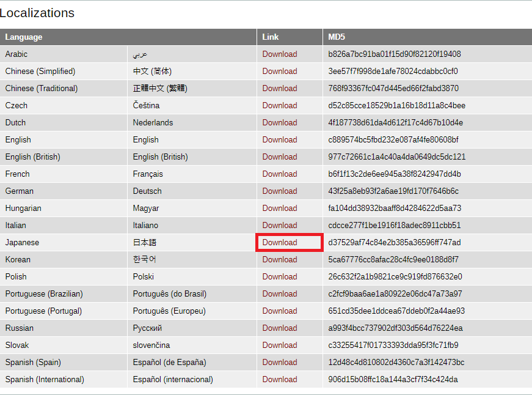Viewport: 532px width, 395px height.
Task: Click the native name Čeština
Action: 146,105
